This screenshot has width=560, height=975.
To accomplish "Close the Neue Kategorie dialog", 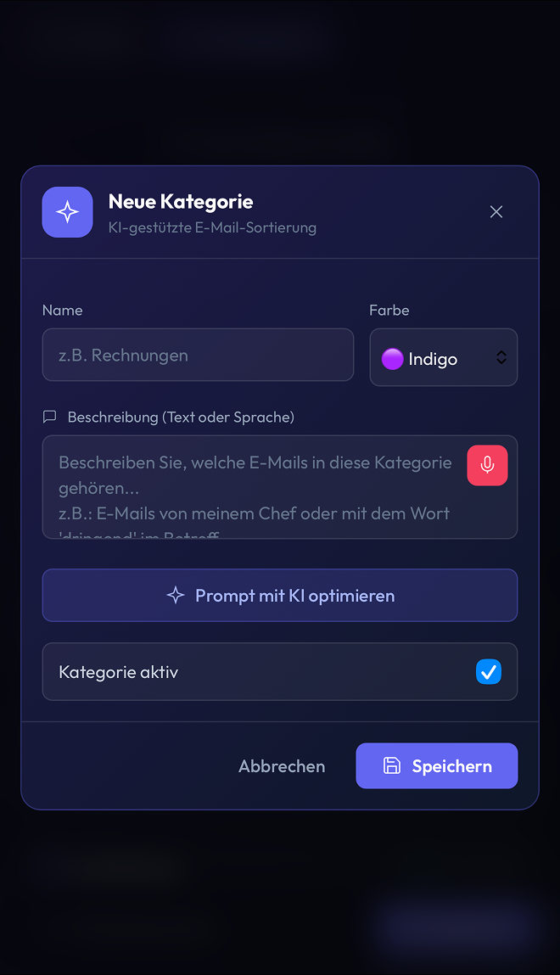I will [x=496, y=212].
